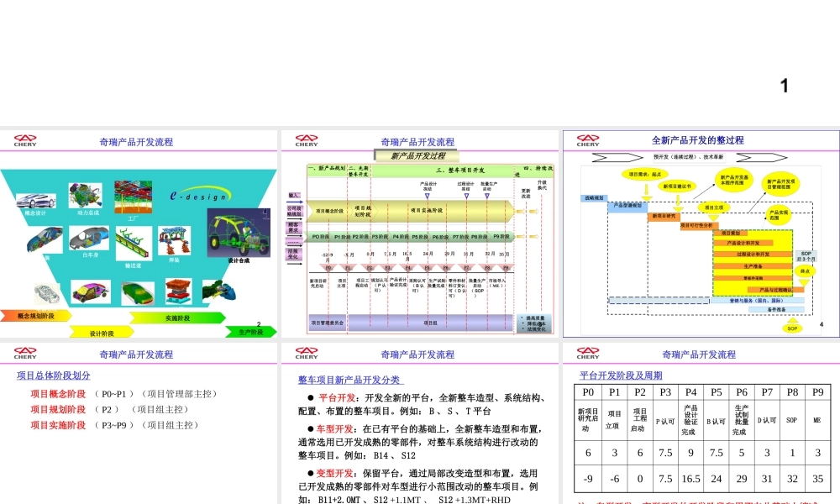Click page number 1 at top right
This screenshot has width=840, height=504.
click(785, 86)
